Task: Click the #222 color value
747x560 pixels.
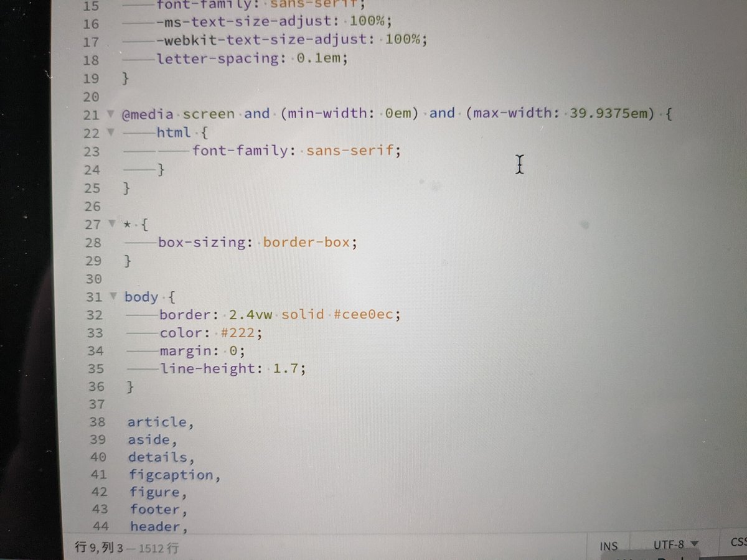Action: tap(237, 332)
